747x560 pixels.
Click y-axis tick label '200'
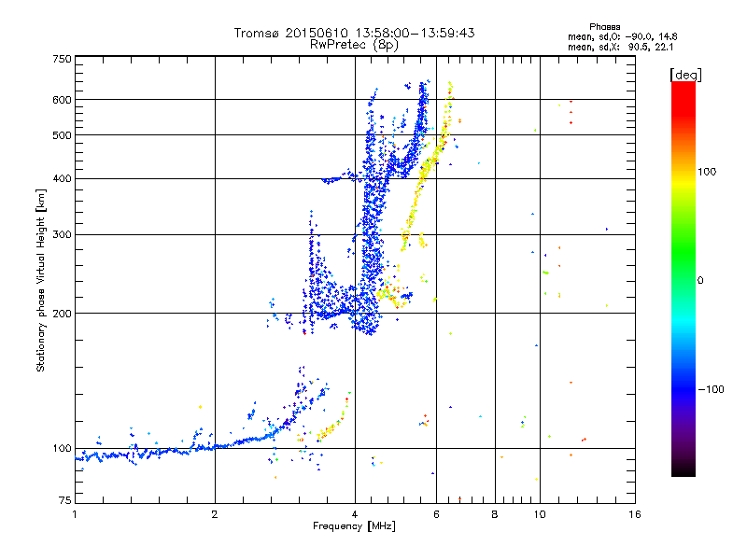62,314
